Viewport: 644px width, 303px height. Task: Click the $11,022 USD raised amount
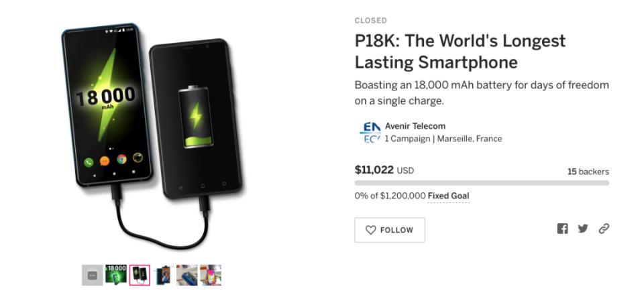tap(384, 170)
